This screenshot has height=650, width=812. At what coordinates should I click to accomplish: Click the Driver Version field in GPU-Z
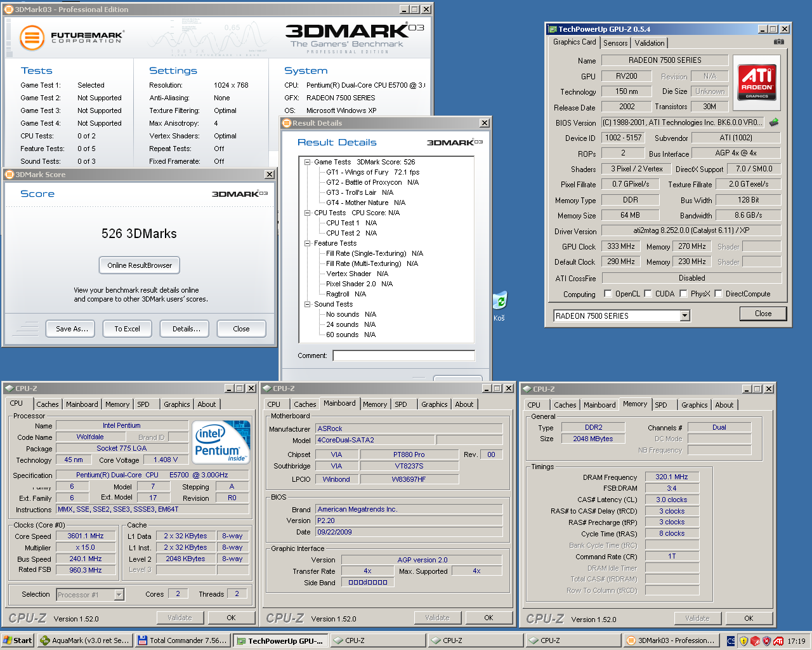pos(691,230)
